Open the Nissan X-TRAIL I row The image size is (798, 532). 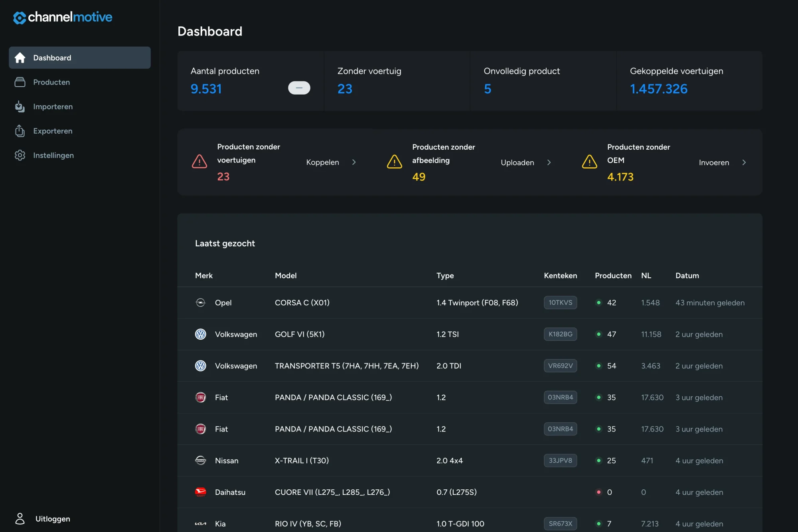pyautogui.click(x=470, y=461)
